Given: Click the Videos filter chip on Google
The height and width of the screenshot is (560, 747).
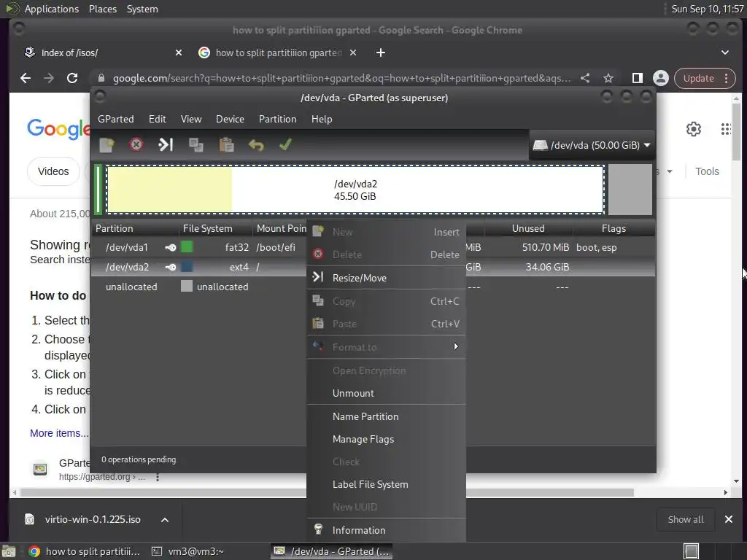Looking at the screenshot, I should [53, 171].
